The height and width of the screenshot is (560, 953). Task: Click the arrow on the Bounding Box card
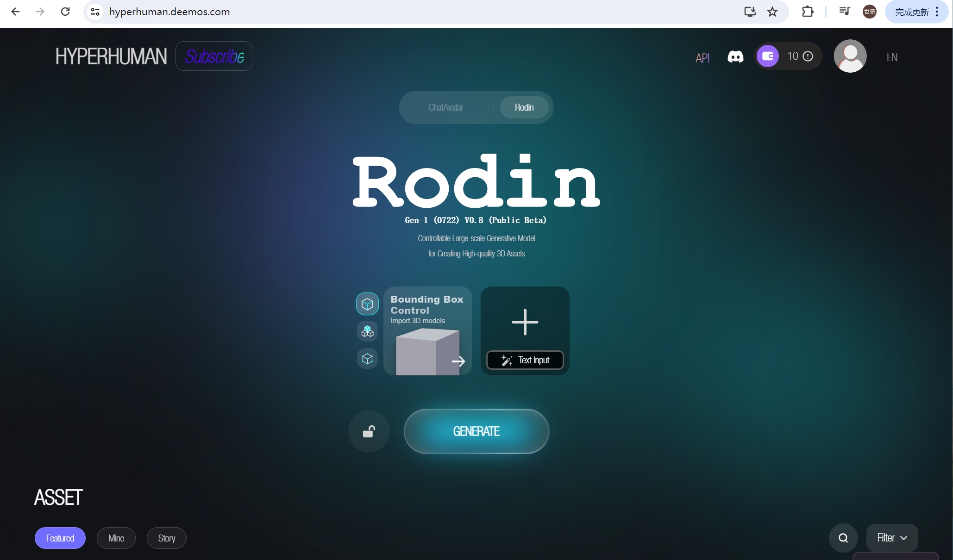[x=458, y=361]
